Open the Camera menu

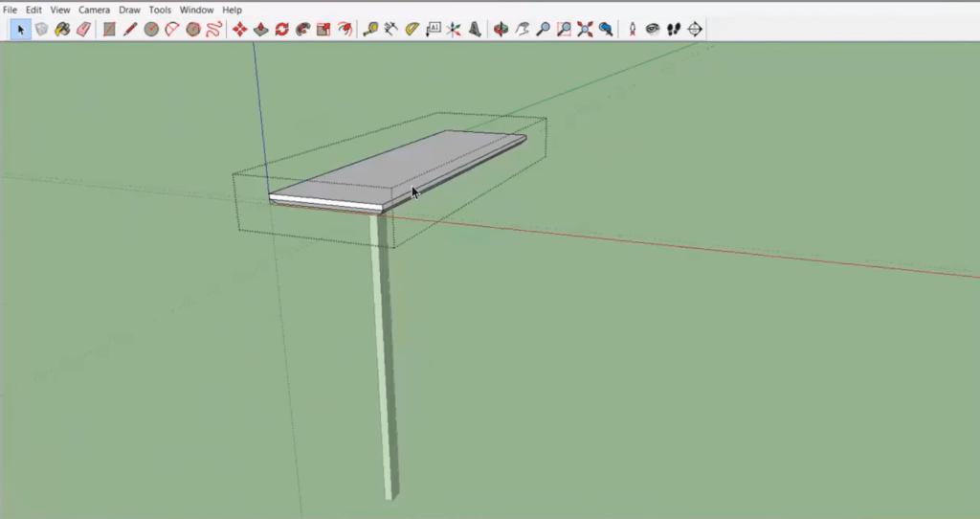point(94,10)
